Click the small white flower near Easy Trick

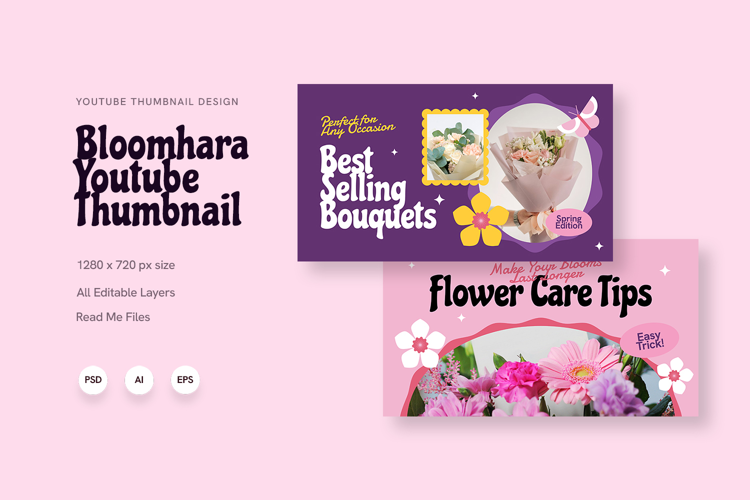tap(674, 376)
